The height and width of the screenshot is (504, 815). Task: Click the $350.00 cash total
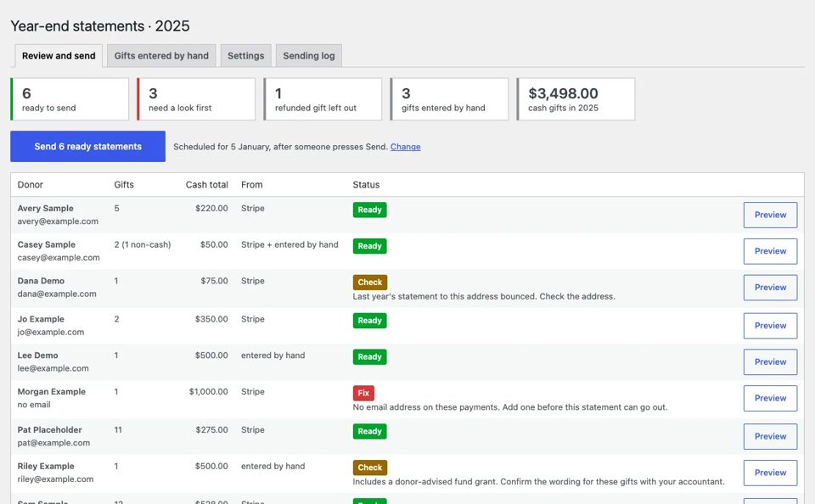point(211,319)
